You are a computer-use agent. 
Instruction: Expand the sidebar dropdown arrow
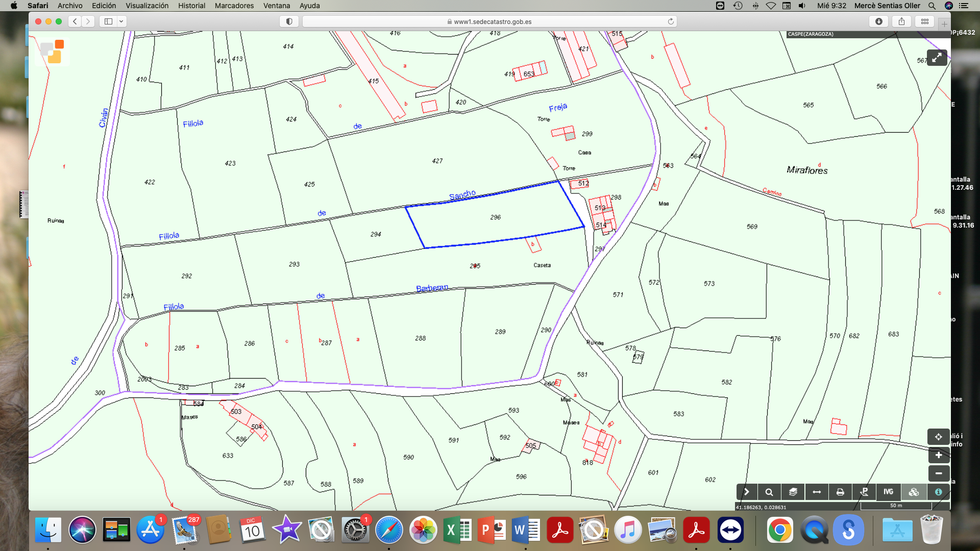[121, 21]
